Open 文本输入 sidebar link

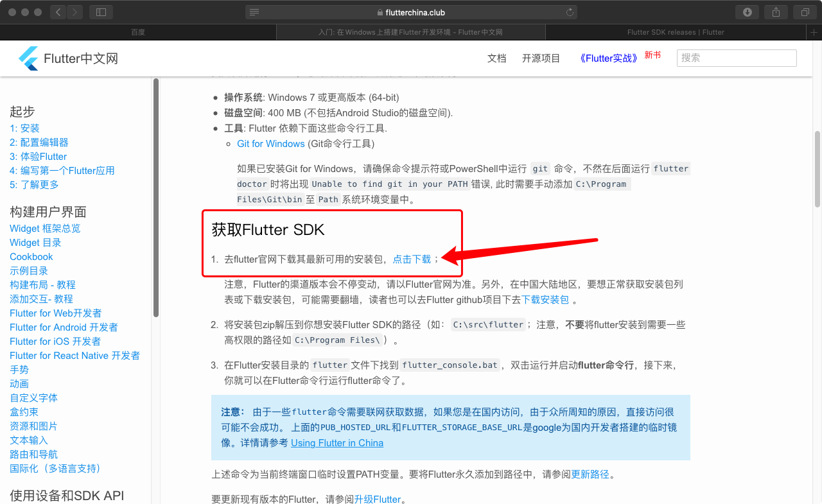[29, 440]
